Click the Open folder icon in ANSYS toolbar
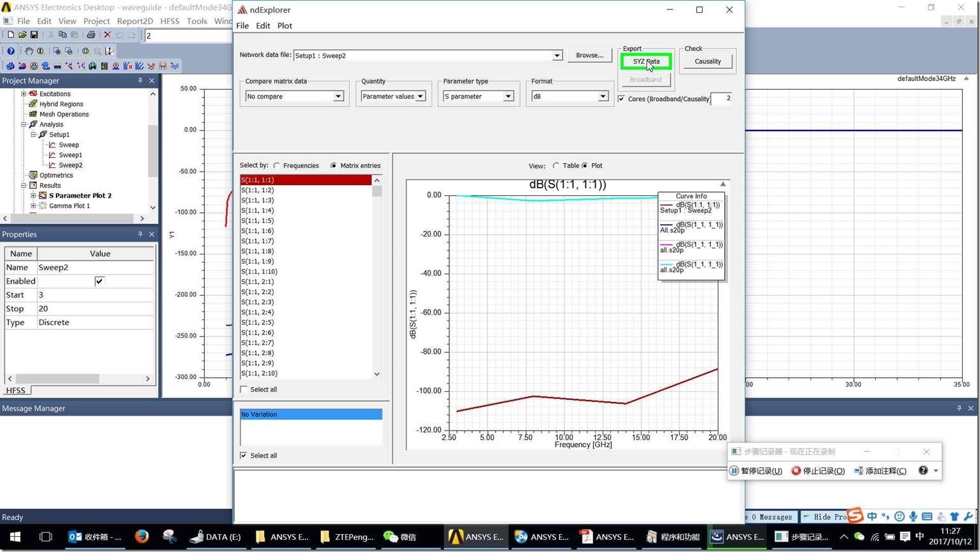Image resolution: width=980 pixels, height=552 pixels. pyautogui.click(x=22, y=35)
